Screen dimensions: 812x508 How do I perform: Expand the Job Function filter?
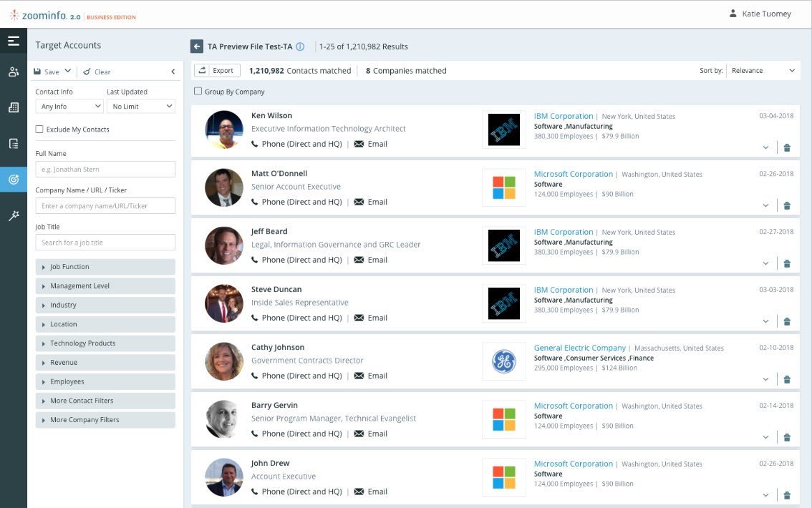[x=105, y=267]
